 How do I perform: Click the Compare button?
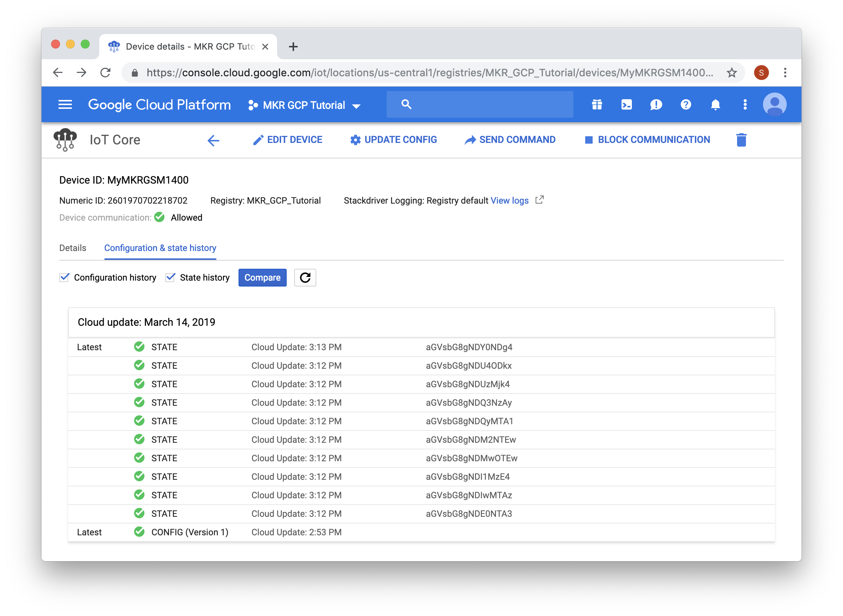coord(262,277)
